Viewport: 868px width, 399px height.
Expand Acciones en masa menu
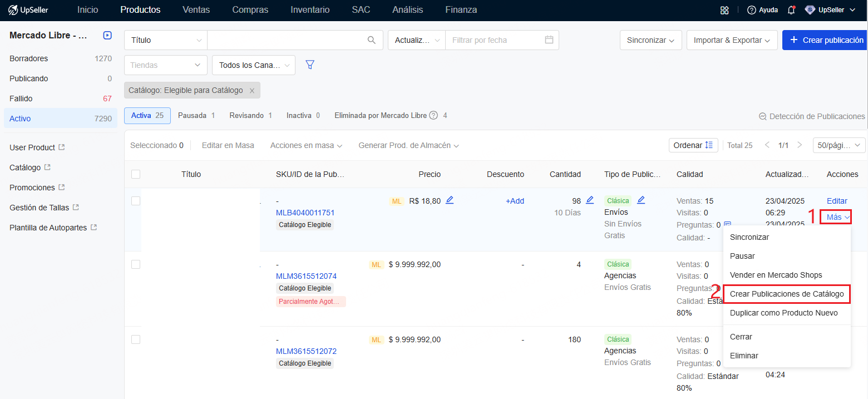306,145
